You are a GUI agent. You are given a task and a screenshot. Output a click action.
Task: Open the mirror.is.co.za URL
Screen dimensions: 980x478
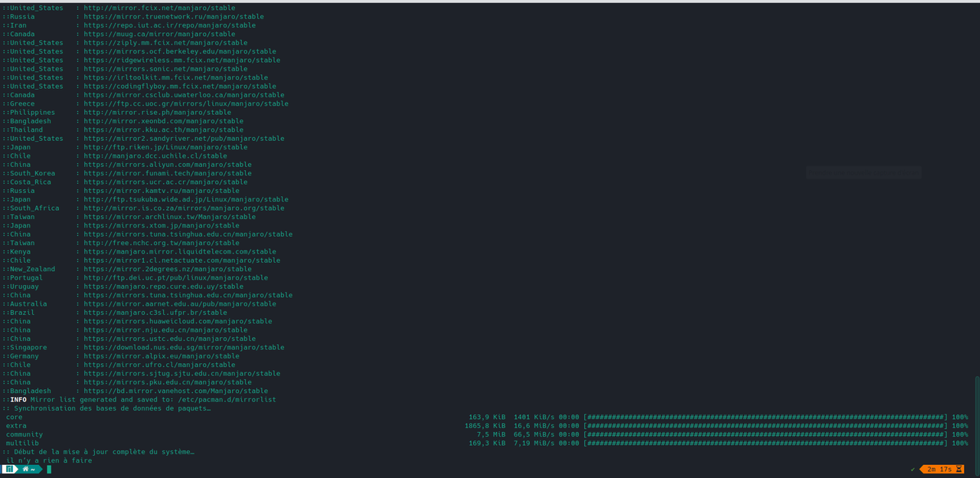184,208
